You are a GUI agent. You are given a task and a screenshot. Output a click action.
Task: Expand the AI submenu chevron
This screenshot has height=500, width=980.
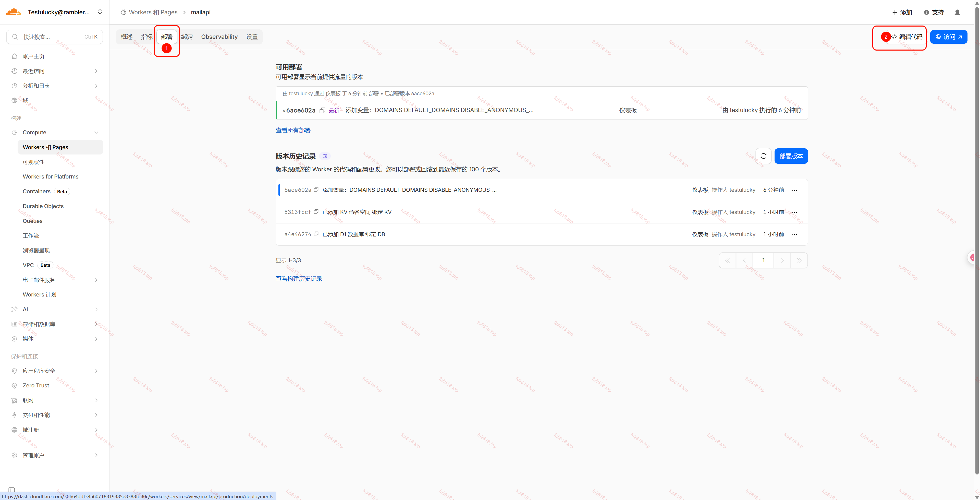click(x=96, y=309)
